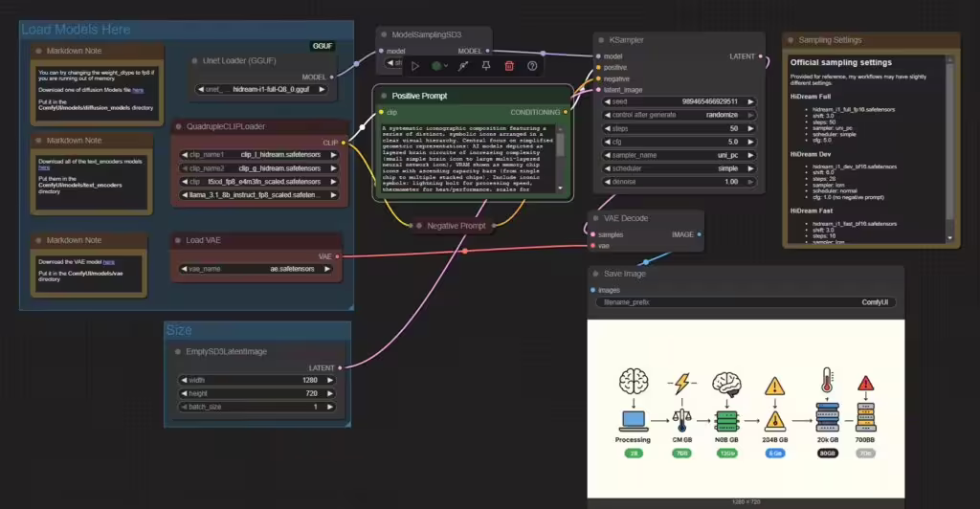Image resolution: width=980 pixels, height=509 pixels.
Task: Collapse the Unet Loader (GGUF) node via its dot
Action: pyautogui.click(x=195, y=60)
